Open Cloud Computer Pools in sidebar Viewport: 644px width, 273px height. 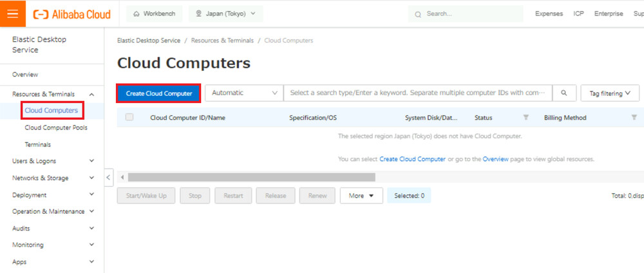[x=56, y=127]
